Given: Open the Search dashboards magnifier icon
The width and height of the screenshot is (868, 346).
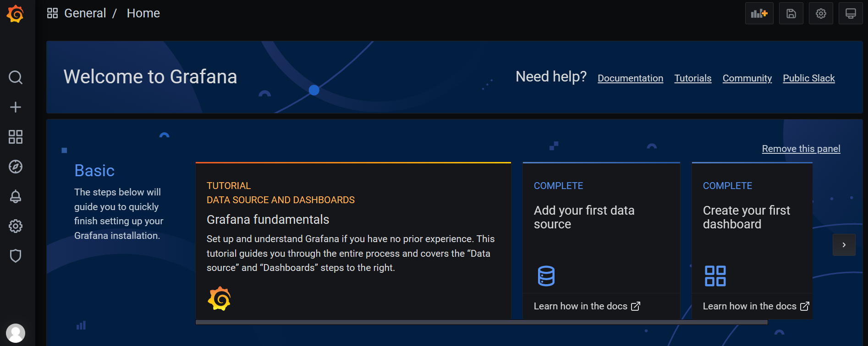Looking at the screenshot, I should point(16,77).
